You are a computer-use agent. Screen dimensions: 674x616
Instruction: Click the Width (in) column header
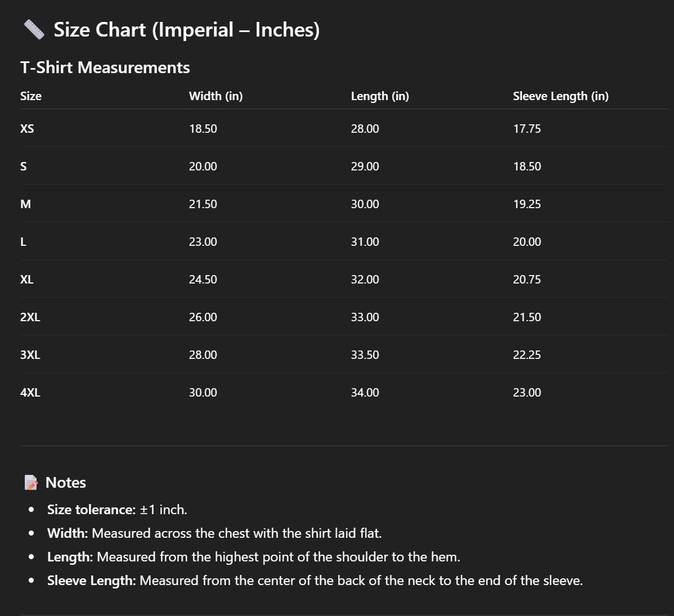tap(215, 96)
